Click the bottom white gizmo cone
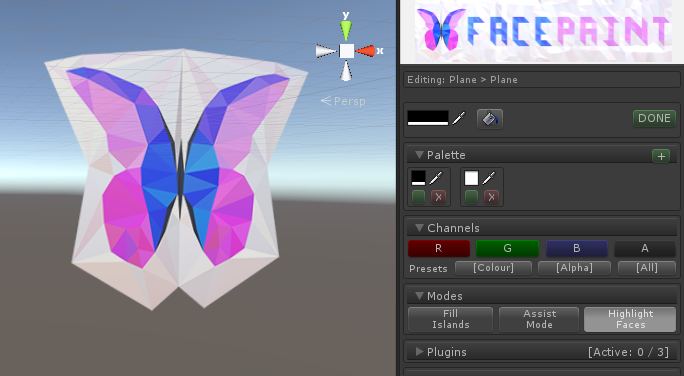The height and width of the screenshot is (376, 684). (x=346, y=71)
